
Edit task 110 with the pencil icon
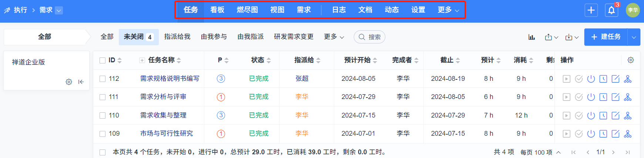pos(616,115)
